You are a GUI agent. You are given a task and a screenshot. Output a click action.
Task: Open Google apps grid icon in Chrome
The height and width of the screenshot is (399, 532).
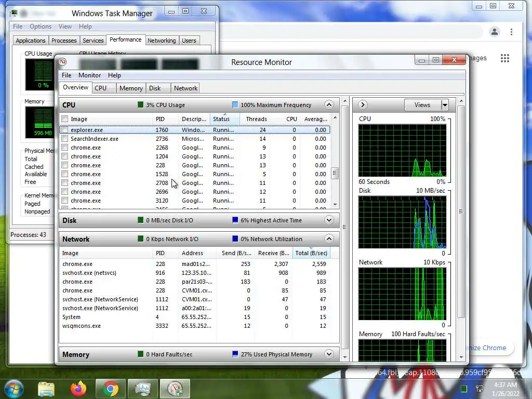point(505,58)
